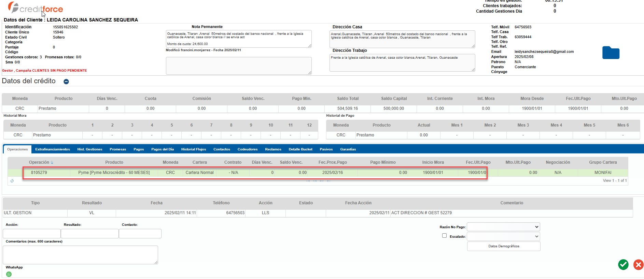Click the Comentarios text area
This screenshot has width=644, height=279.
click(x=80, y=255)
